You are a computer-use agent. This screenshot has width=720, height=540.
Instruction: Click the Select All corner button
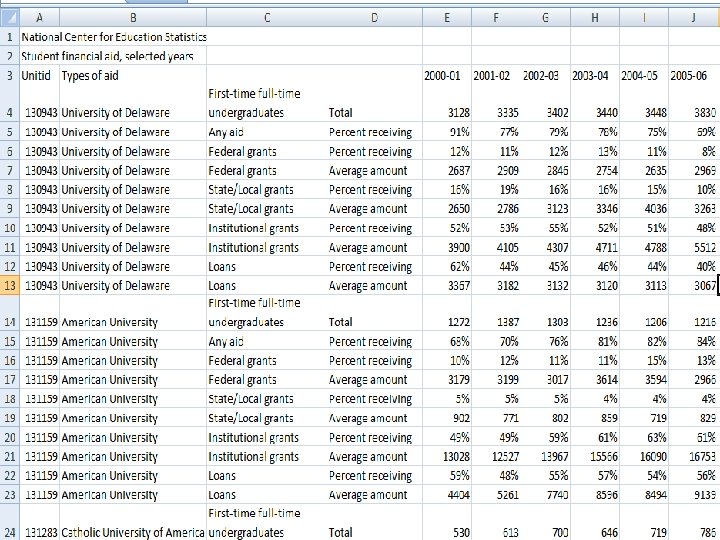point(9,18)
